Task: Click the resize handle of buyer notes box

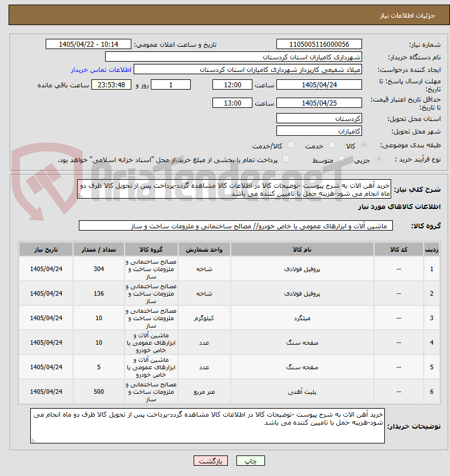Action: pyautogui.click(x=33, y=441)
